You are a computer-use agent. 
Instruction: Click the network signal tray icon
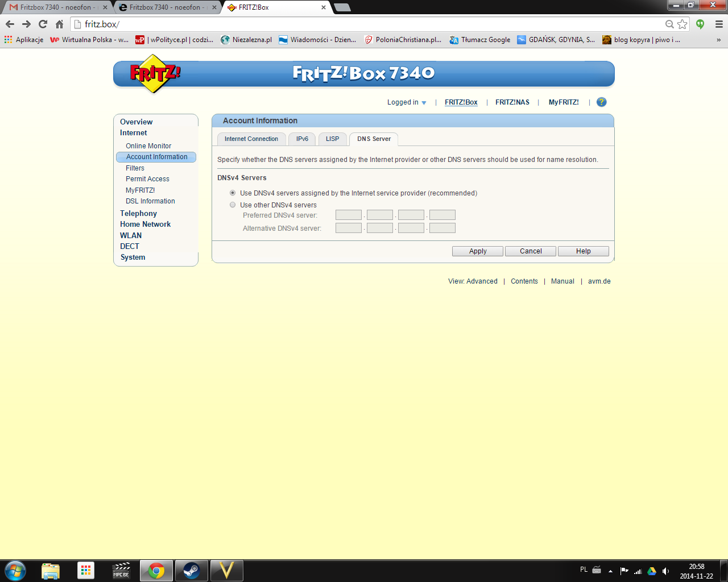tap(638, 571)
